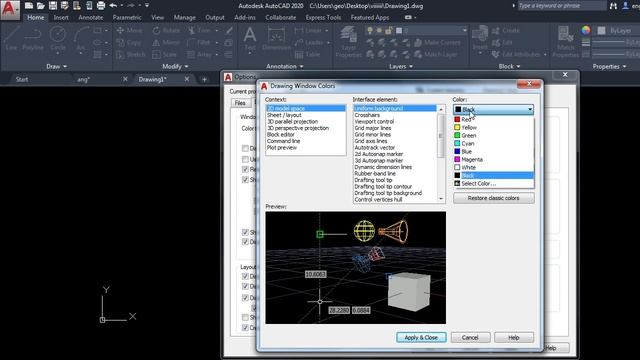Click Restore classic colors button
This screenshot has height=360, width=640.
[493, 198]
